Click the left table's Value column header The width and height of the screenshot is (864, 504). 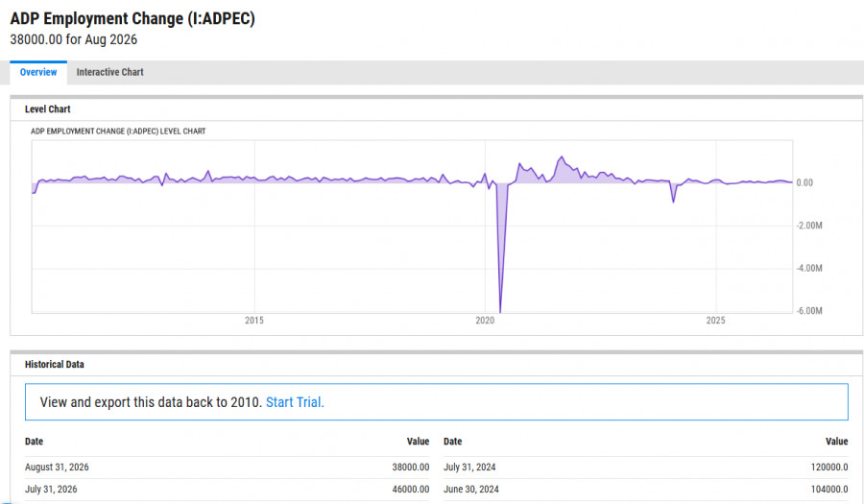tap(418, 442)
